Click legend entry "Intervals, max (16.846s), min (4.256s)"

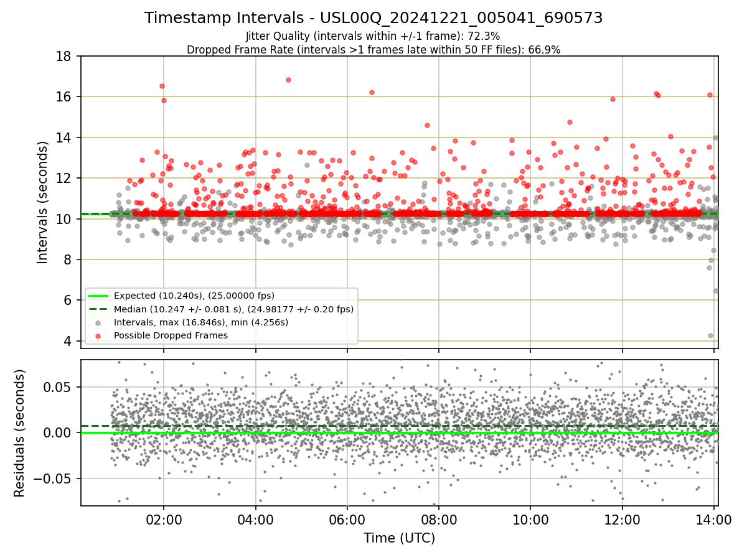point(201,322)
